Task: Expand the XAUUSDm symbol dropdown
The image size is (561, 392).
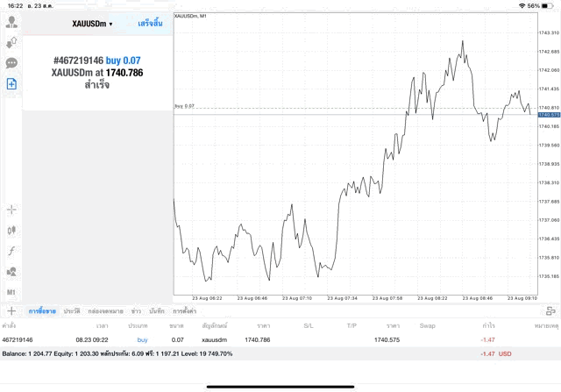Action: tap(92, 23)
